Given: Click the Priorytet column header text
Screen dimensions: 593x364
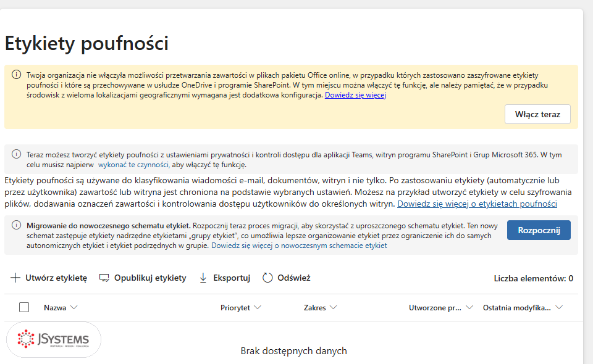Looking at the screenshot, I should (235, 308).
